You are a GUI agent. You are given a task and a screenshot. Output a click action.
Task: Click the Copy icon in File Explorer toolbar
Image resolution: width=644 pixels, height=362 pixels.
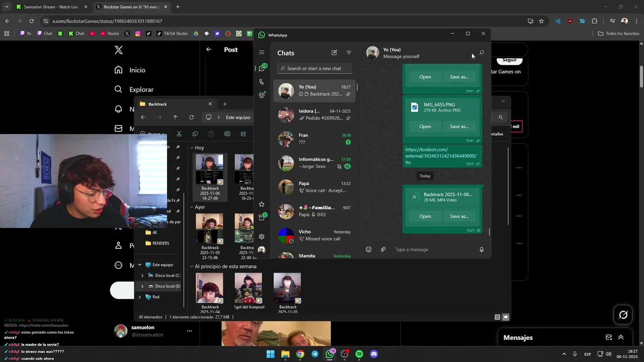[x=195, y=134]
